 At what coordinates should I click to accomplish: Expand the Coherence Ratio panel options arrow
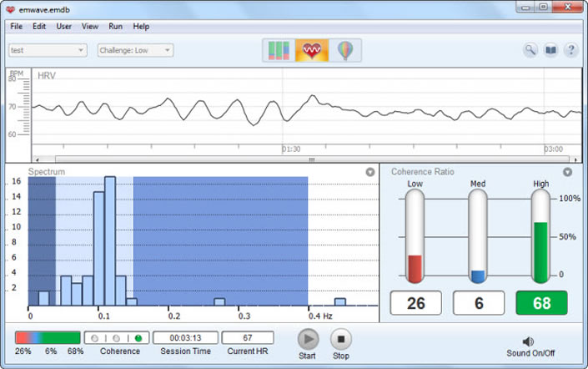(x=567, y=172)
